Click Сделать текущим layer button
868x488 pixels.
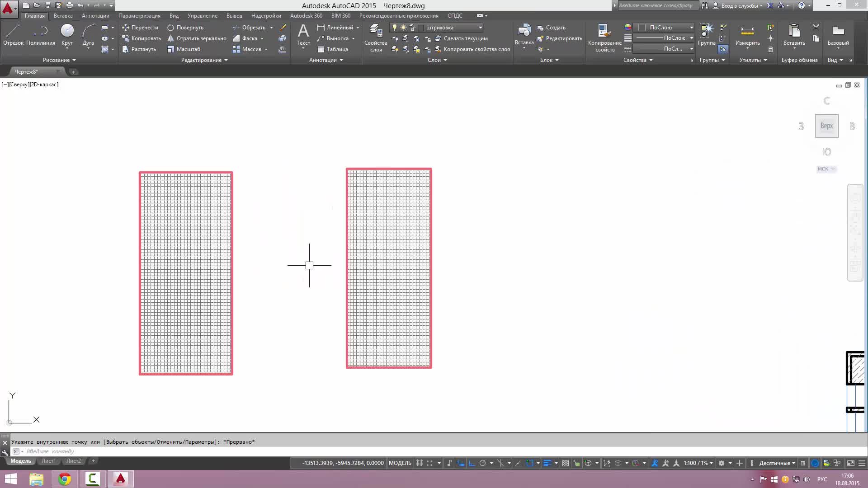pos(461,38)
